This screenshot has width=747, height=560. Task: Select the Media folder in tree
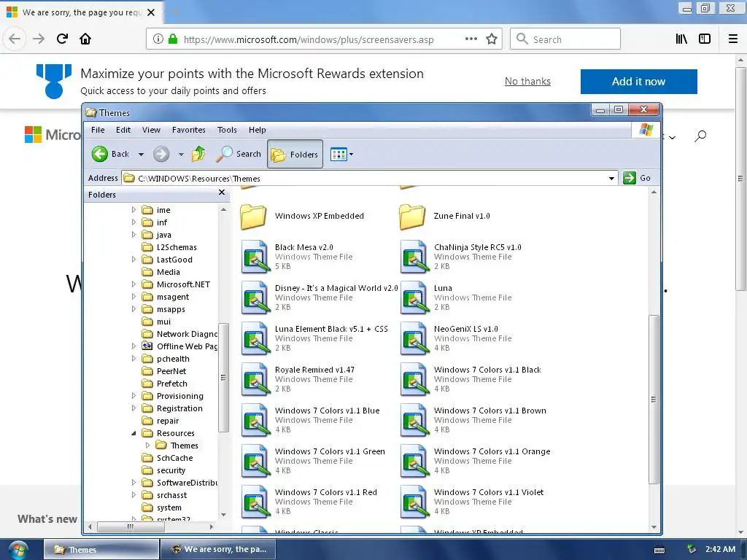coord(169,272)
